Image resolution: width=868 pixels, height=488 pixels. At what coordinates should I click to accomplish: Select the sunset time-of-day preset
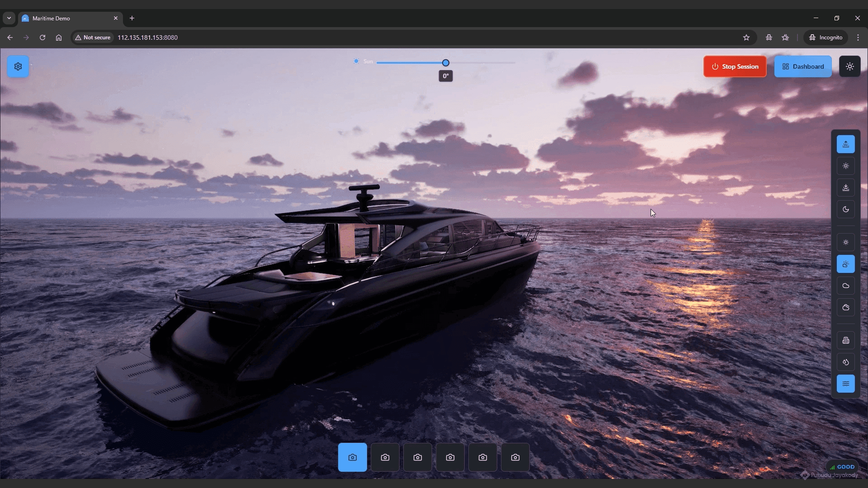point(845,188)
